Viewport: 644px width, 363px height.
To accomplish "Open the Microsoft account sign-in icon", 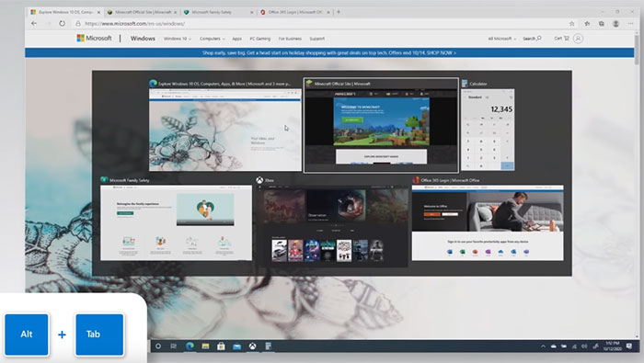I will (x=578, y=39).
